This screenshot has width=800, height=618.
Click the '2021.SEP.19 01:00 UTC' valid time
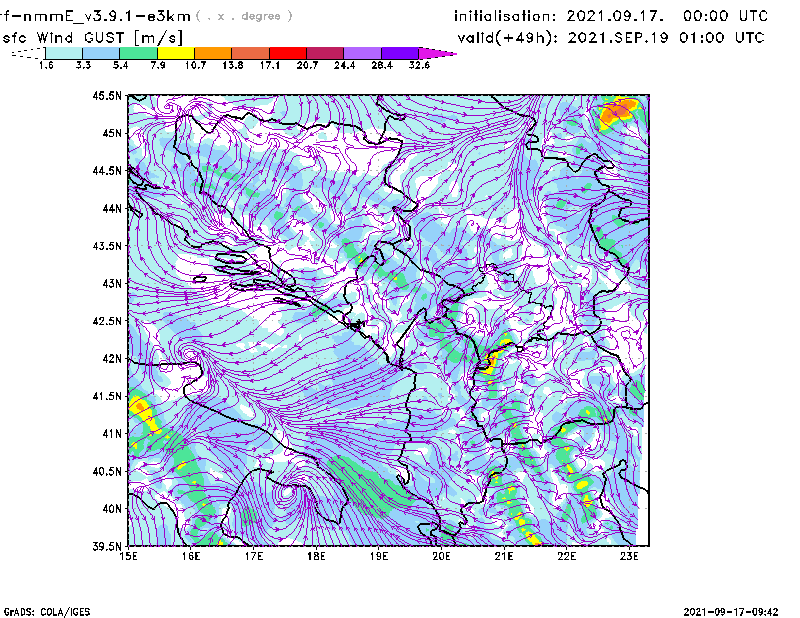[666, 38]
